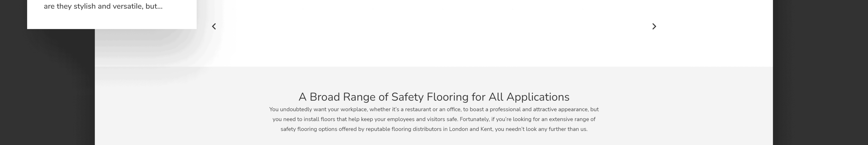Click the phrase 'employees and visitors safe'
The height and width of the screenshot is (145, 868).
point(422,119)
